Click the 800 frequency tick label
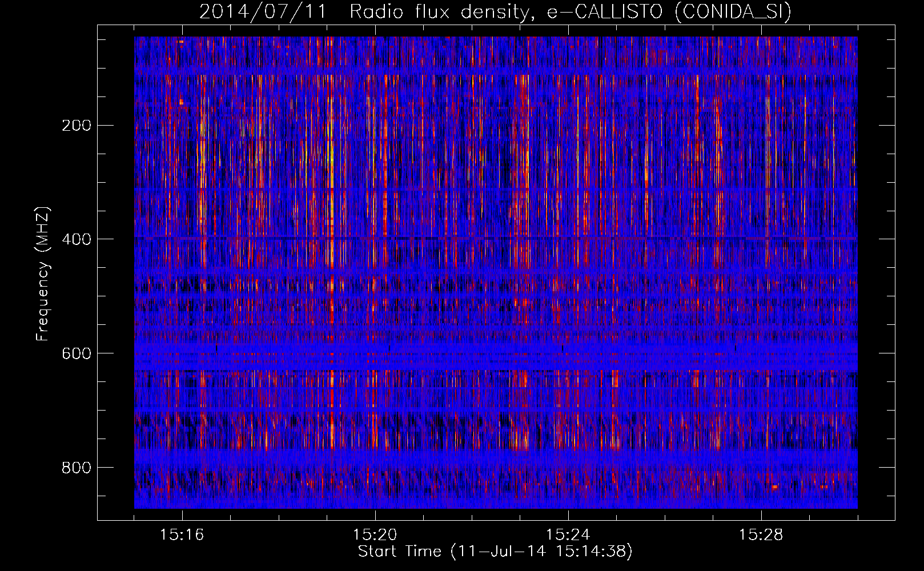 77,468
